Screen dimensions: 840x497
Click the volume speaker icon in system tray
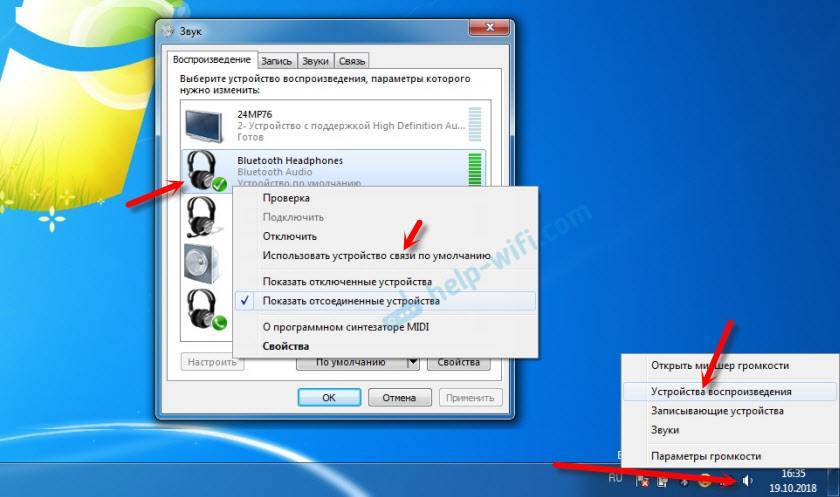(746, 481)
